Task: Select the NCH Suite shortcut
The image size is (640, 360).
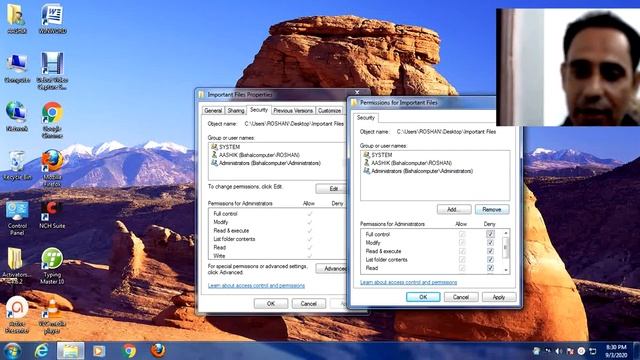Action: 52,214
